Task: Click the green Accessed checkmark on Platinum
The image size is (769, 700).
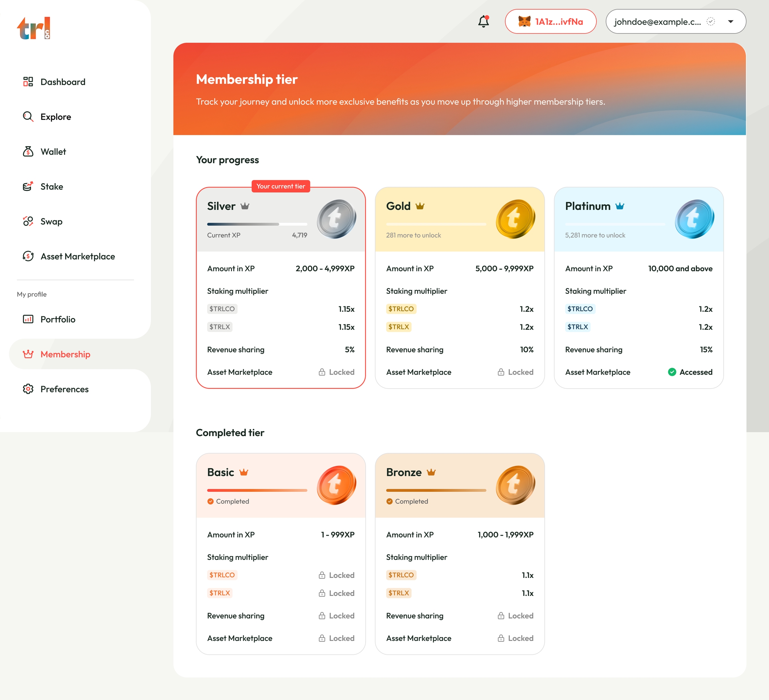Action: 672,372
